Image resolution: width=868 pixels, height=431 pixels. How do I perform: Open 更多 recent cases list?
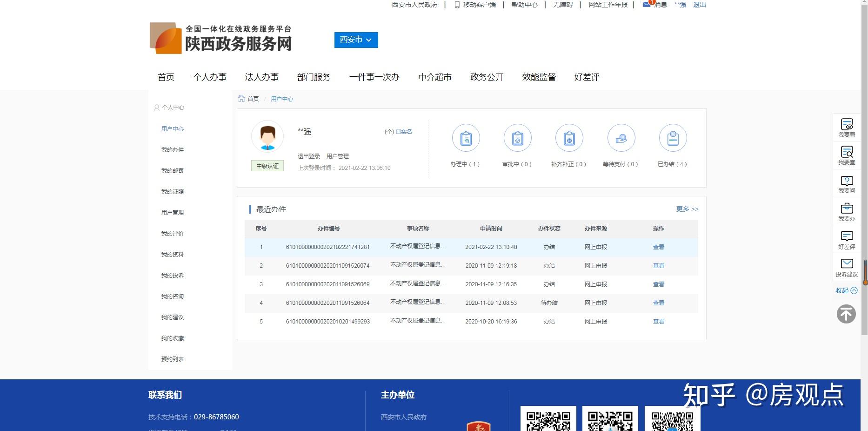coord(687,209)
